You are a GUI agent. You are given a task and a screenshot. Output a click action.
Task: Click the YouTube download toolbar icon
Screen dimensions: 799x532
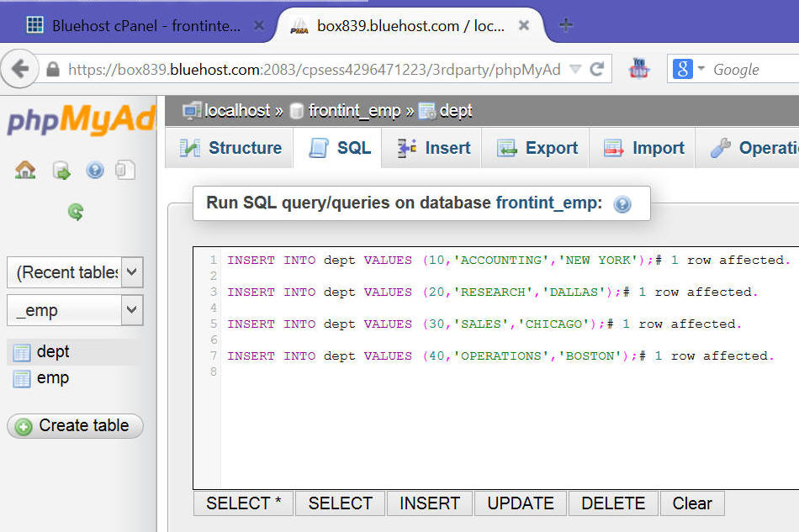(639, 68)
